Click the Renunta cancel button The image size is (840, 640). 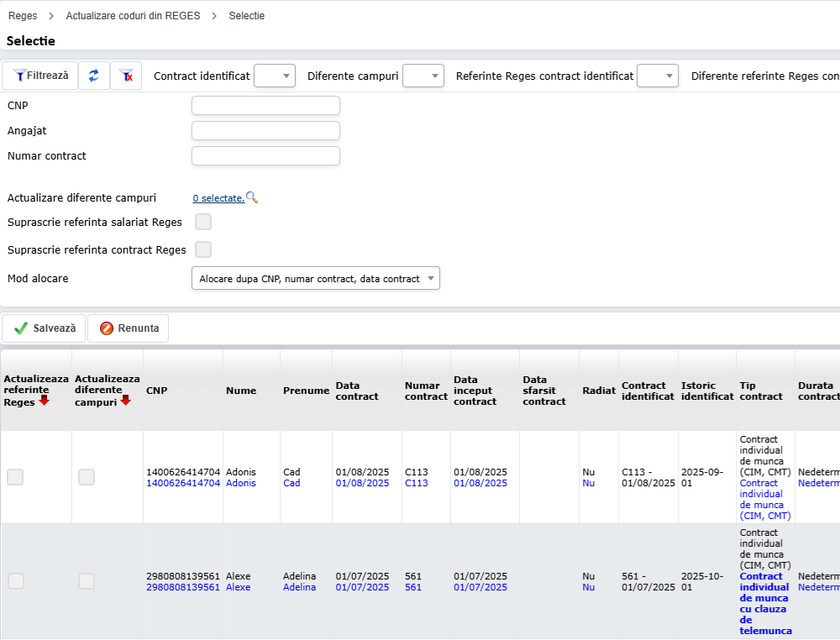[129, 328]
